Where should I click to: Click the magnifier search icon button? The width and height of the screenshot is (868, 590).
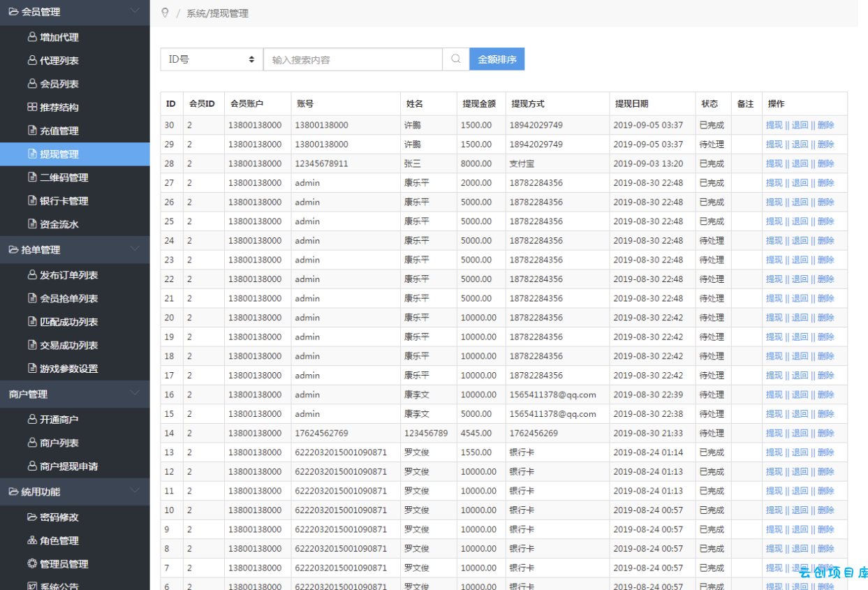pyautogui.click(x=456, y=59)
